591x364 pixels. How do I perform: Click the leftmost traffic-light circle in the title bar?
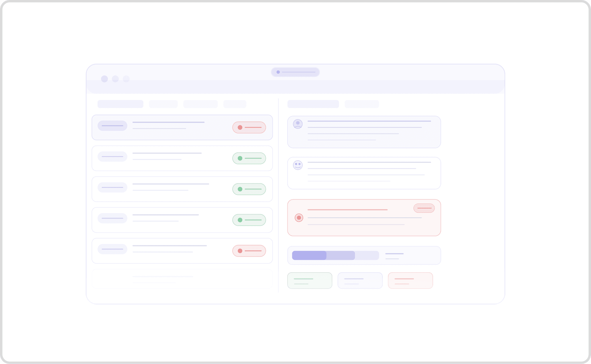[x=104, y=78]
